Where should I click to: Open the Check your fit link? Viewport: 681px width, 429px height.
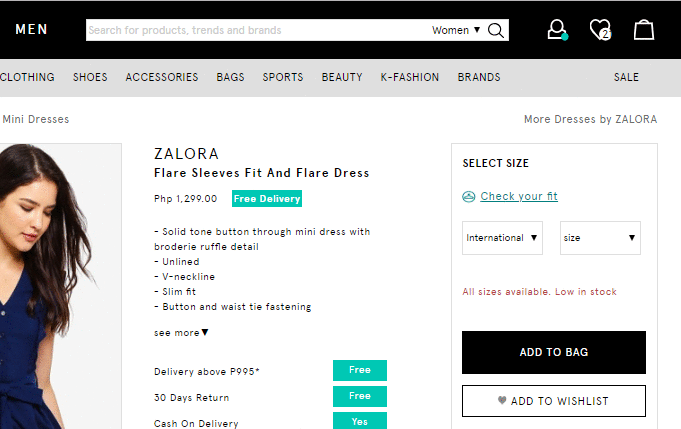click(x=519, y=196)
